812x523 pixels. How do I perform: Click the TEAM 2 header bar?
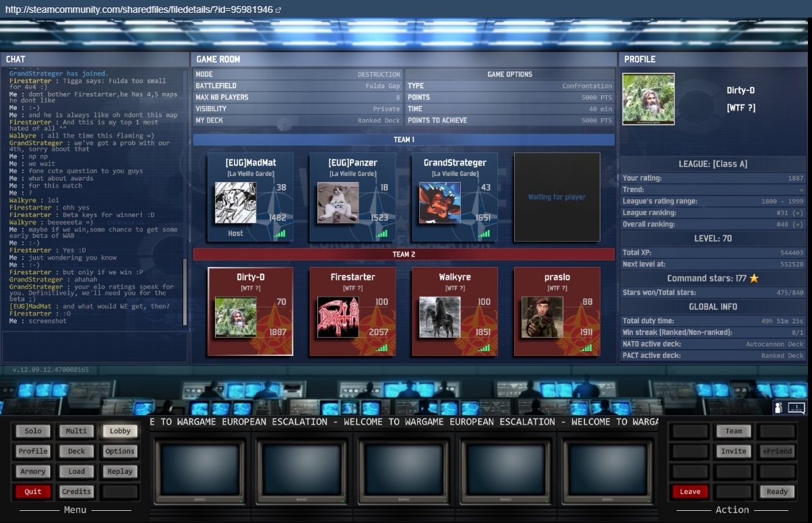(x=404, y=254)
